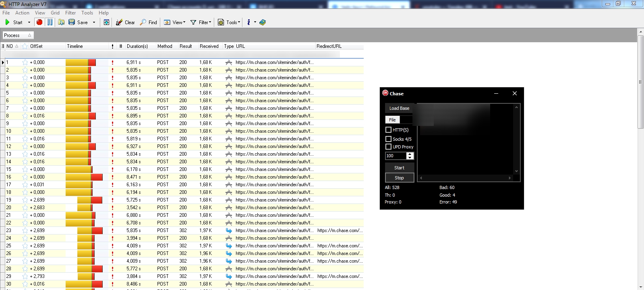Viewport: 644px width, 290px height.
Task: Click the exclamation mark column header
Action: 112,46
